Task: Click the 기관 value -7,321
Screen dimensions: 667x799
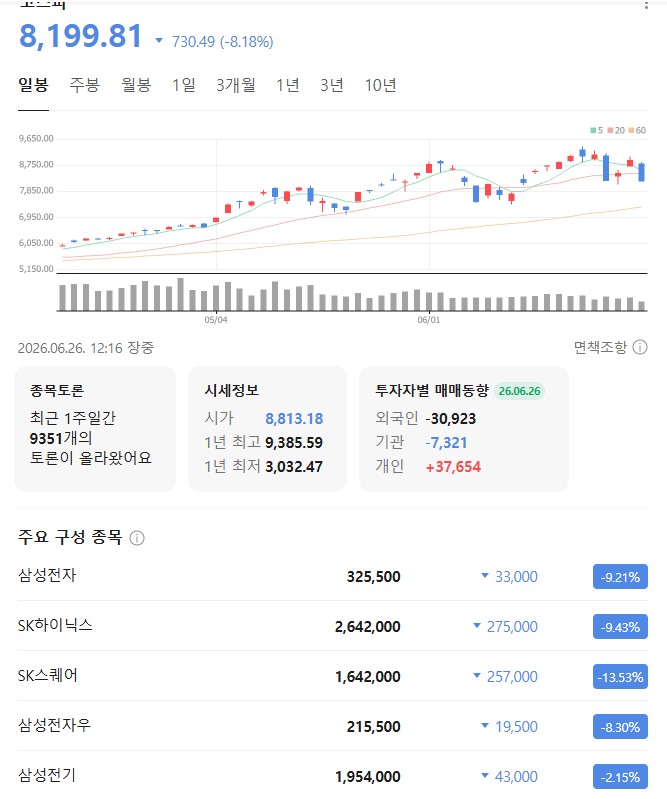Action: (446, 442)
